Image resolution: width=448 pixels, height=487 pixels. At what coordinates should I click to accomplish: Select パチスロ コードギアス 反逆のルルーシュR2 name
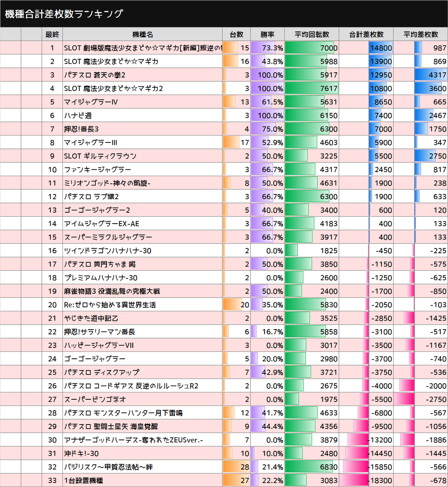131,386
